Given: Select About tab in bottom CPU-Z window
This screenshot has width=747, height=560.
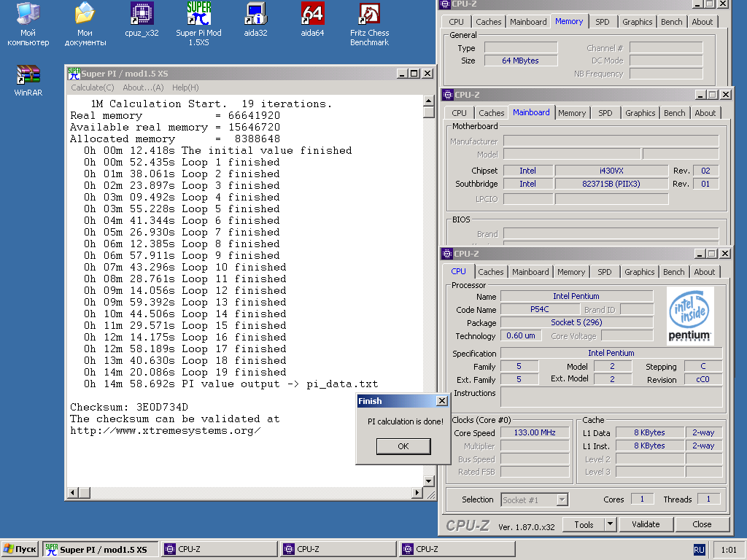Looking at the screenshot, I should tap(704, 272).
